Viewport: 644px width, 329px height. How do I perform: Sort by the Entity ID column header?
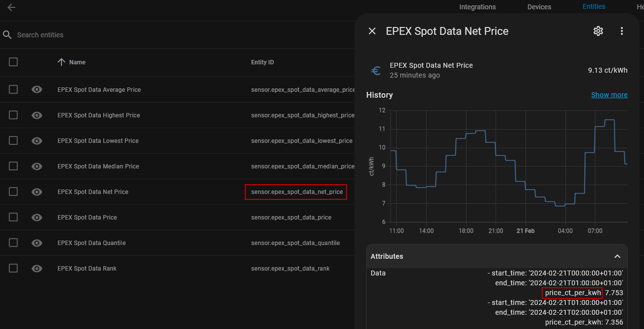tap(263, 62)
